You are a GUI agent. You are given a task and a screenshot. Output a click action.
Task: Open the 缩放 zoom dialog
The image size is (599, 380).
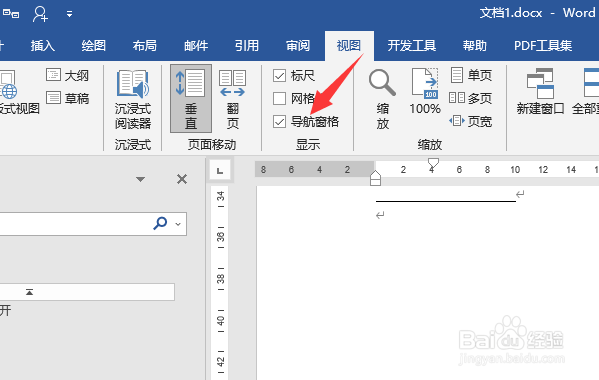(x=382, y=99)
